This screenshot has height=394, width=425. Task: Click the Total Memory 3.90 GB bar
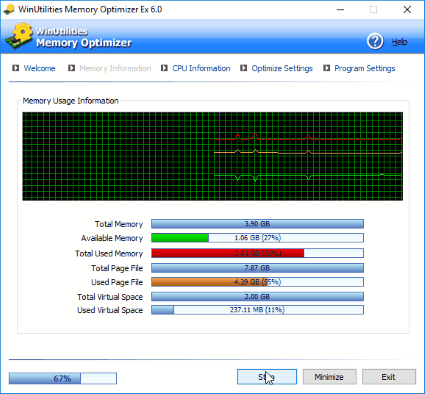pyautogui.click(x=257, y=224)
